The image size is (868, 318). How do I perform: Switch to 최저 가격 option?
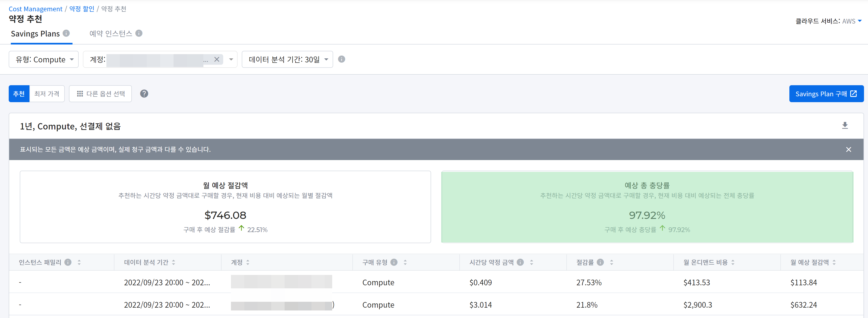pyautogui.click(x=47, y=94)
